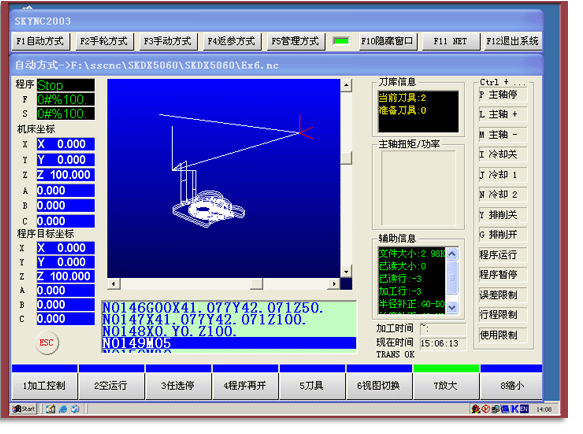This screenshot has height=434, width=583.
Task: Select 3任选停 optional stop
Action: 178,386
